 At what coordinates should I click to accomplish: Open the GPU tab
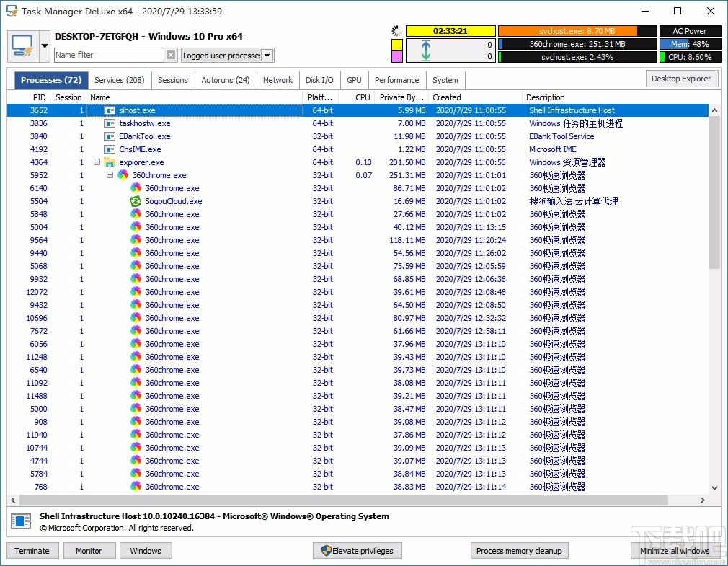point(354,80)
